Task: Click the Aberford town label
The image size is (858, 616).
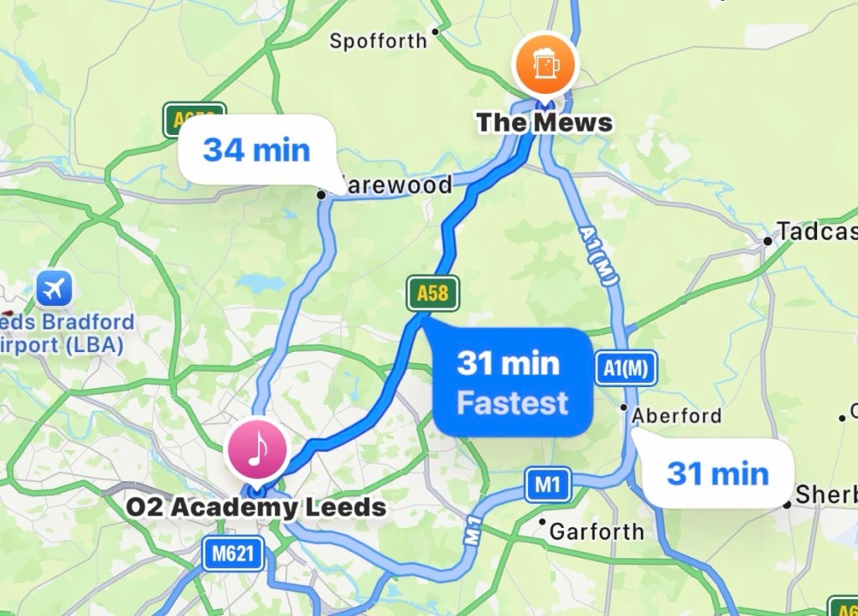Action: [x=677, y=417]
